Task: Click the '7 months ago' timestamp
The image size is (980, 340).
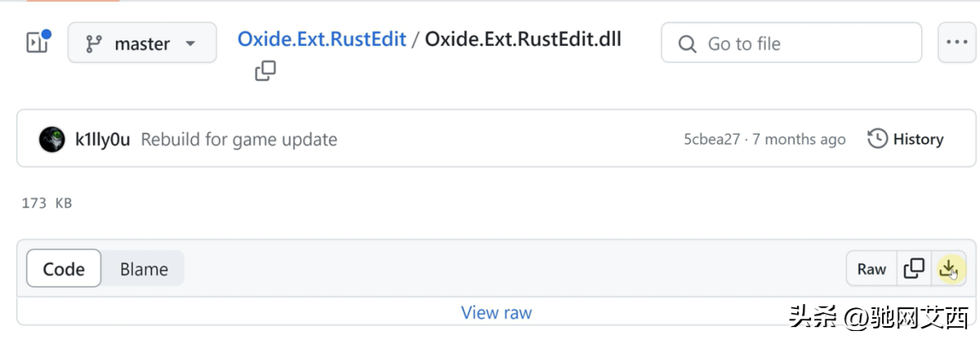Action: [799, 140]
